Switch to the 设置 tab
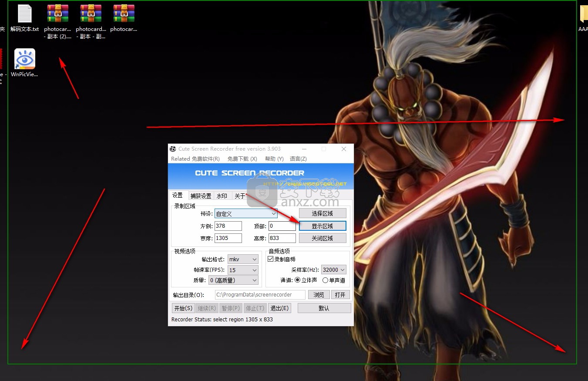 (x=178, y=196)
